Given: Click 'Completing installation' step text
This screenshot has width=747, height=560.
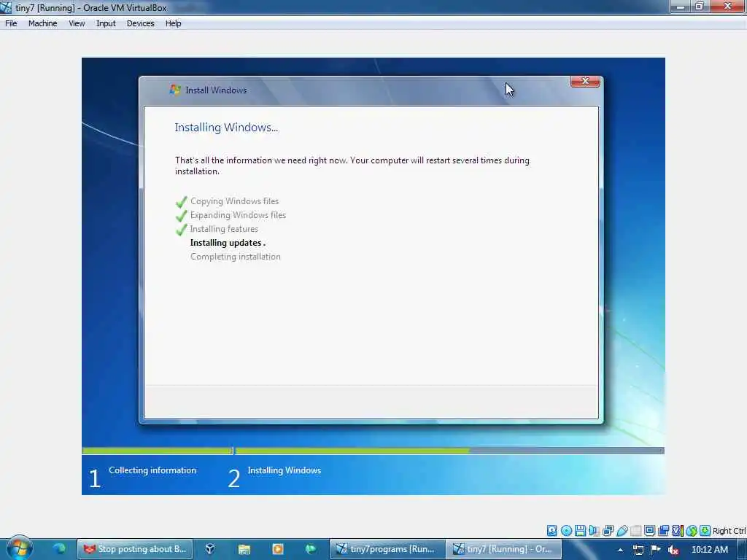Looking at the screenshot, I should (x=236, y=257).
